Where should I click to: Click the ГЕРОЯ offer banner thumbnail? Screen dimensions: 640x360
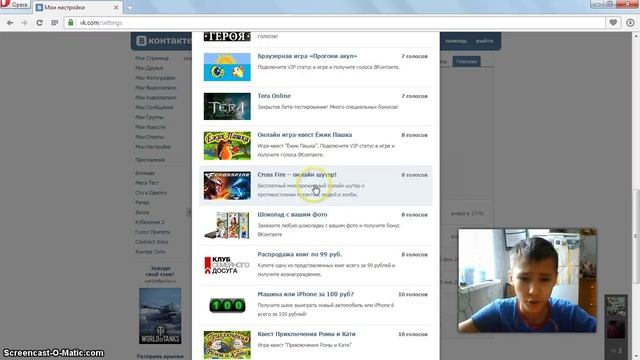click(227, 36)
